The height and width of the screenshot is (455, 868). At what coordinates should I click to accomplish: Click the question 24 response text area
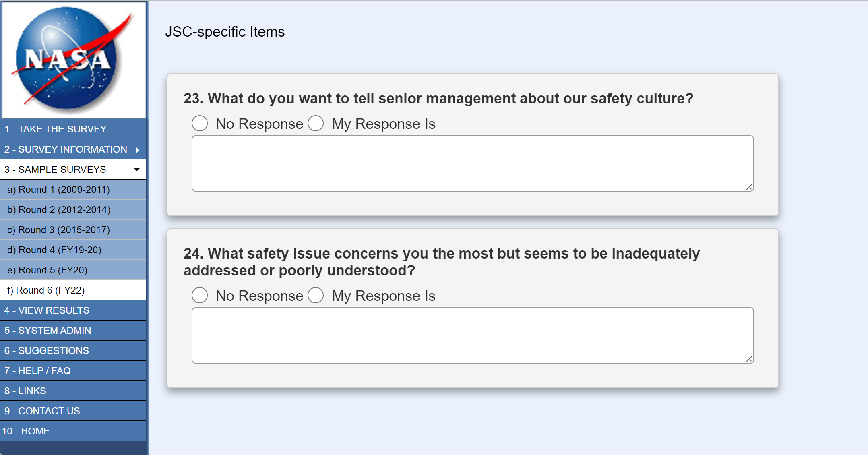click(x=472, y=335)
